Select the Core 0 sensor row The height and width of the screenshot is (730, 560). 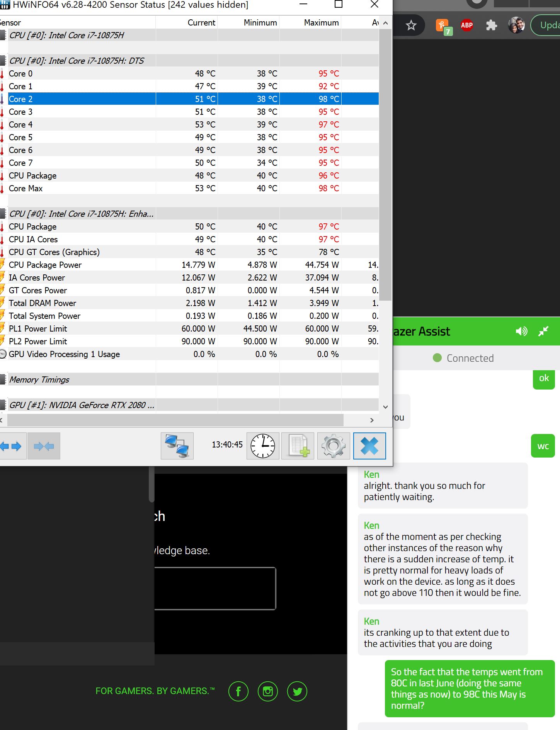[189, 73]
